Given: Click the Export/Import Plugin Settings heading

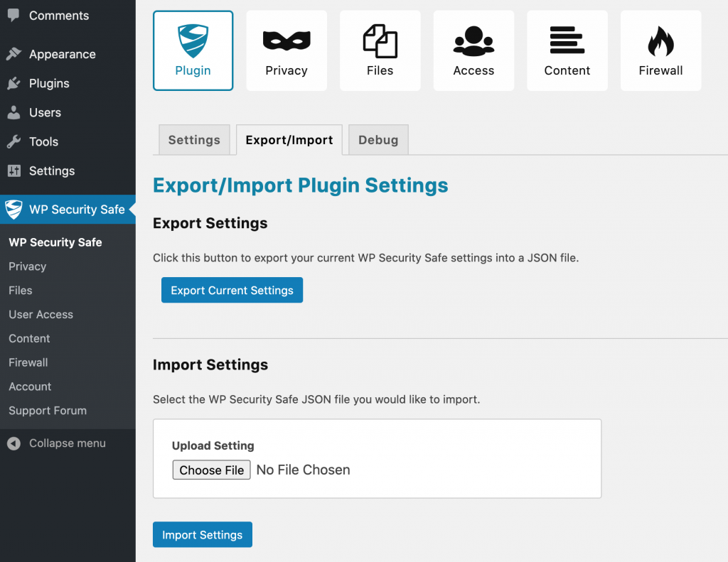Looking at the screenshot, I should coord(301,185).
